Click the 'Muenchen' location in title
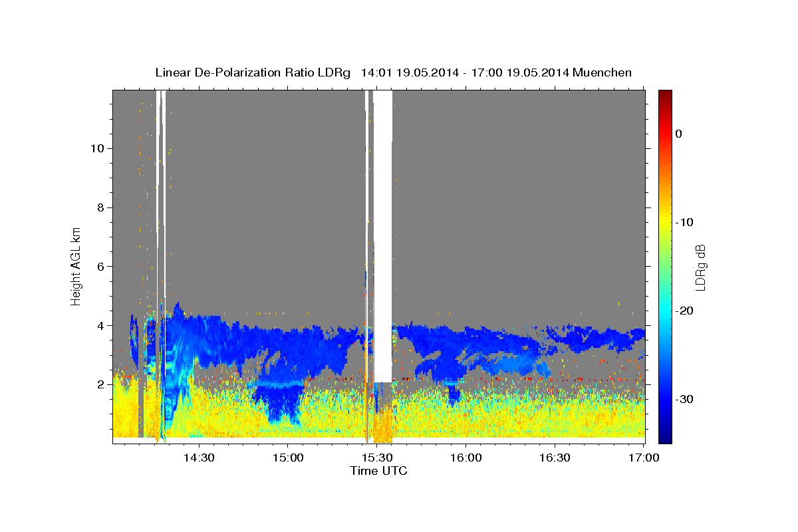The width and height of the screenshot is (798, 532). (602, 72)
